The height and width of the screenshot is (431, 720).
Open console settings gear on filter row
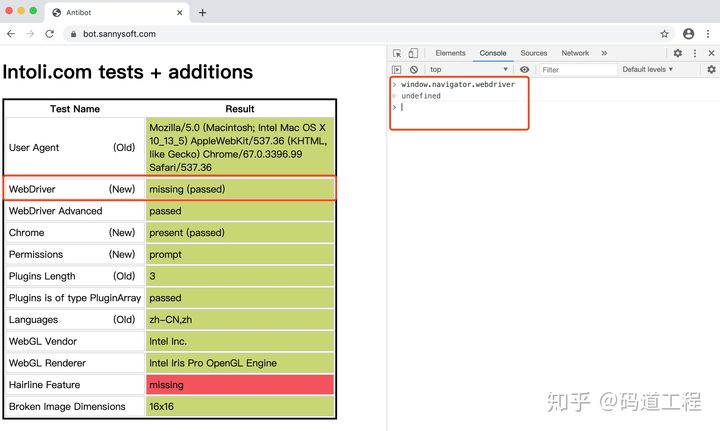pos(711,69)
